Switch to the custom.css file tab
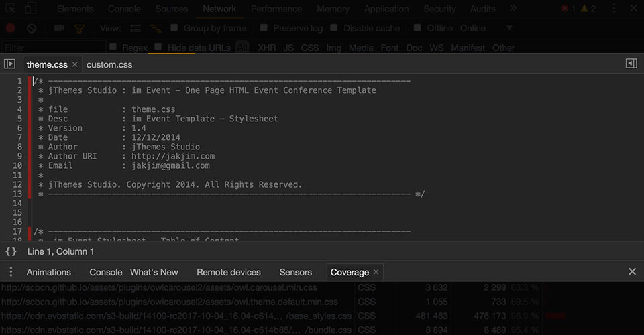Screen dimensions: 644x335 tap(109, 64)
